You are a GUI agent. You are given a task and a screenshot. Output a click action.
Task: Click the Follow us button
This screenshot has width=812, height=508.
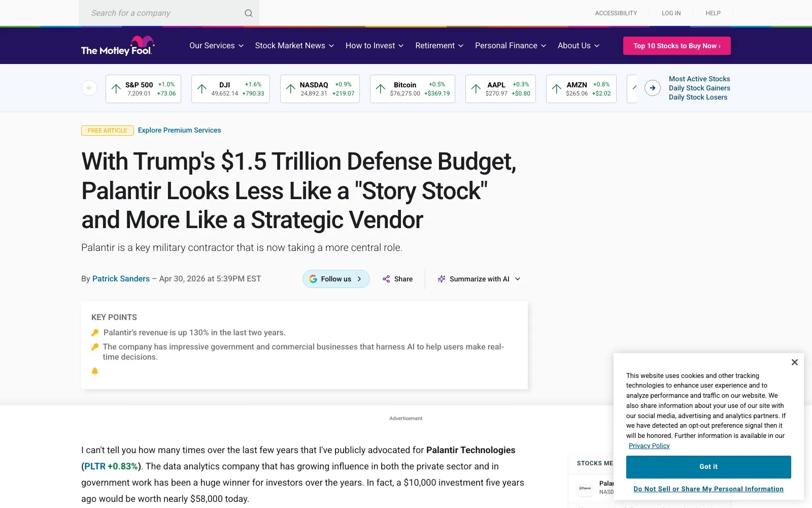pos(336,279)
